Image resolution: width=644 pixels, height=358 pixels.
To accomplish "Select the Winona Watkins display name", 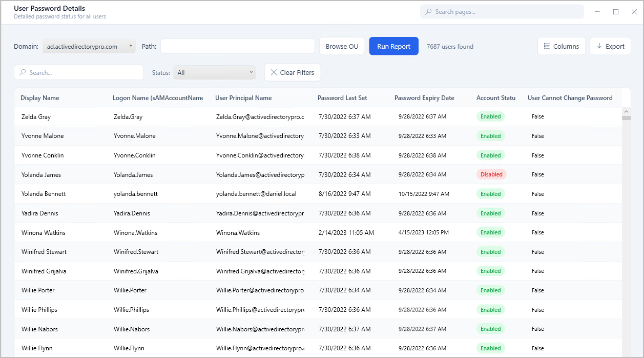I will tap(43, 233).
